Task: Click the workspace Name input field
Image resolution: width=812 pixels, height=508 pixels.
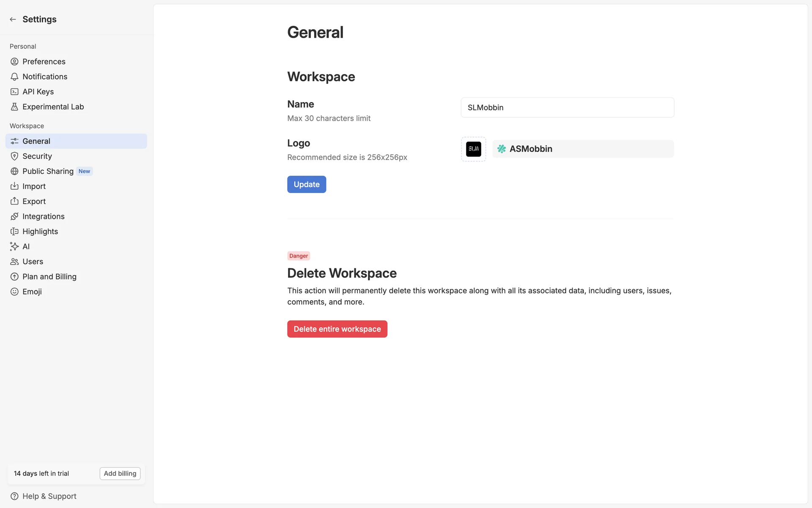Action: [567, 108]
